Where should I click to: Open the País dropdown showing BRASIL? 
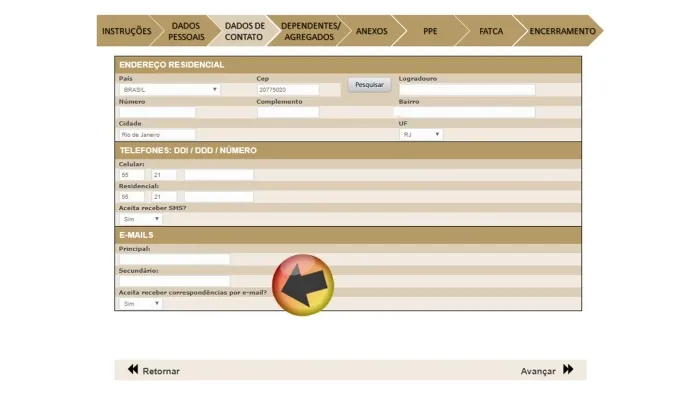170,90
